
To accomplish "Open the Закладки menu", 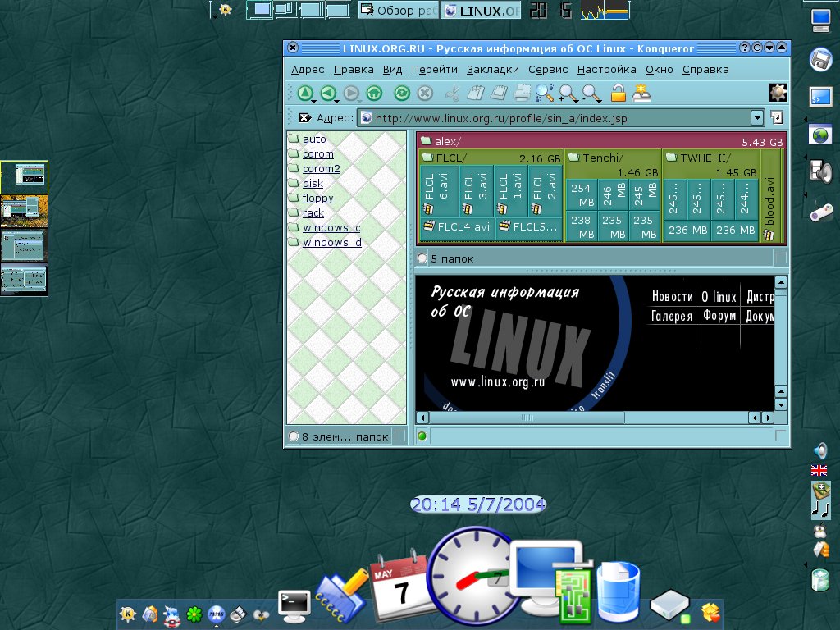I will [493, 70].
